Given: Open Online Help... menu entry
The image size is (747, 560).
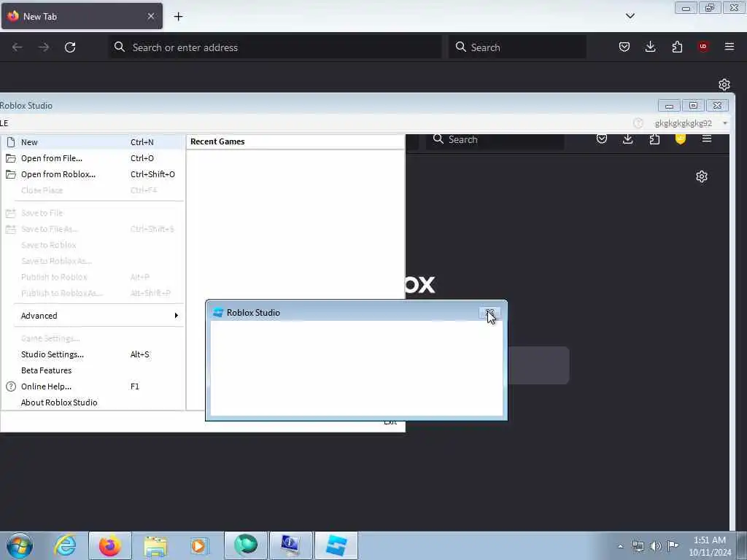Looking at the screenshot, I should pos(93,386).
